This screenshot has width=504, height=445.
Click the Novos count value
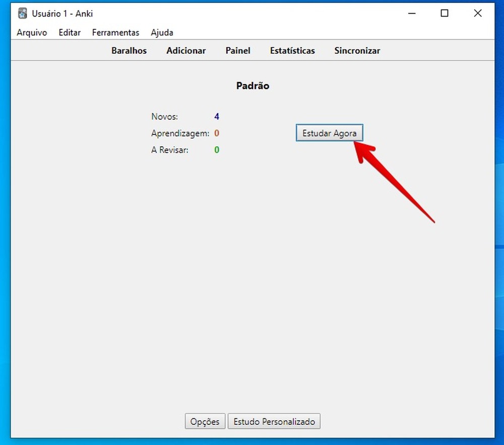217,116
